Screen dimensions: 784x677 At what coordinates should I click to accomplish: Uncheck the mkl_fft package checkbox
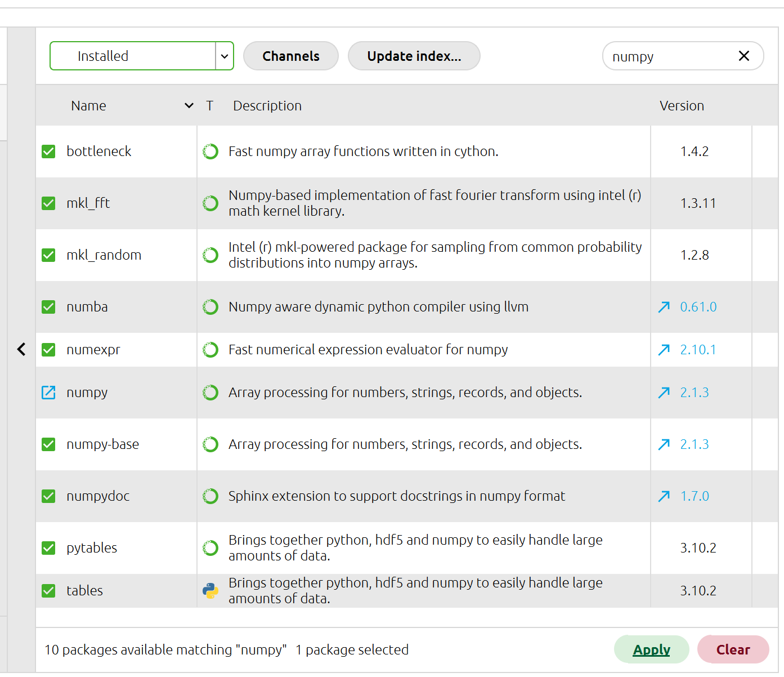[48, 203]
